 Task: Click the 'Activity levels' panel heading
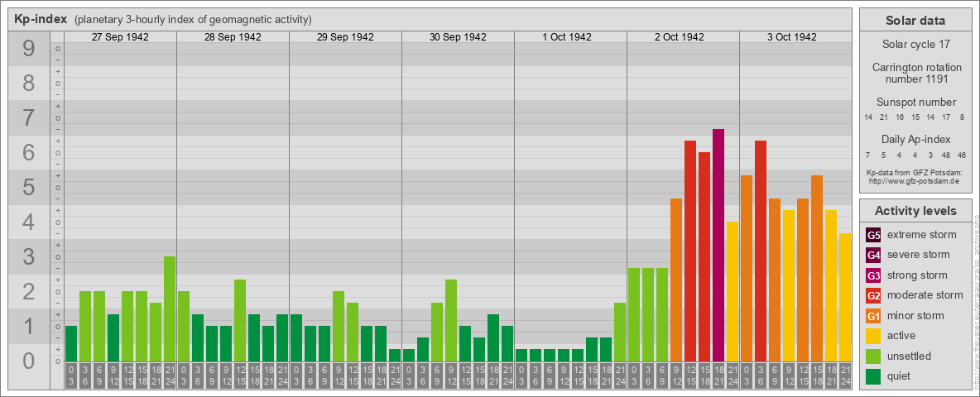click(915, 211)
